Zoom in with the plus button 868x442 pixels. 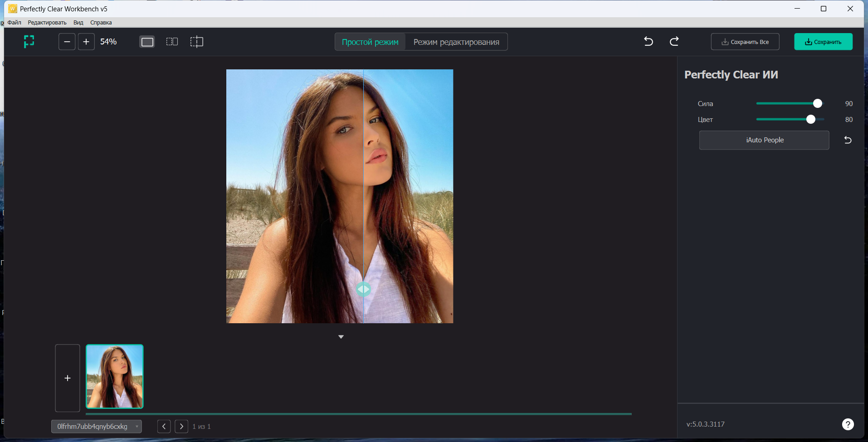[x=86, y=42]
